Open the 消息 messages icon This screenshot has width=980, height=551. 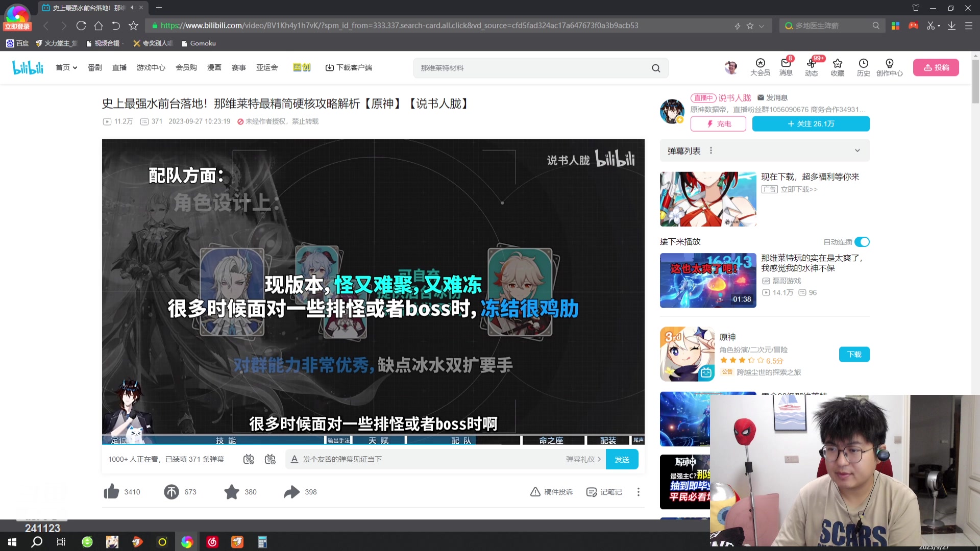pyautogui.click(x=786, y=67)
